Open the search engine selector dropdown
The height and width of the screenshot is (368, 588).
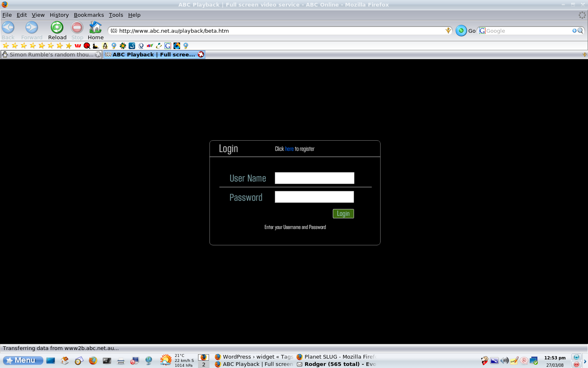coord(482,31)
